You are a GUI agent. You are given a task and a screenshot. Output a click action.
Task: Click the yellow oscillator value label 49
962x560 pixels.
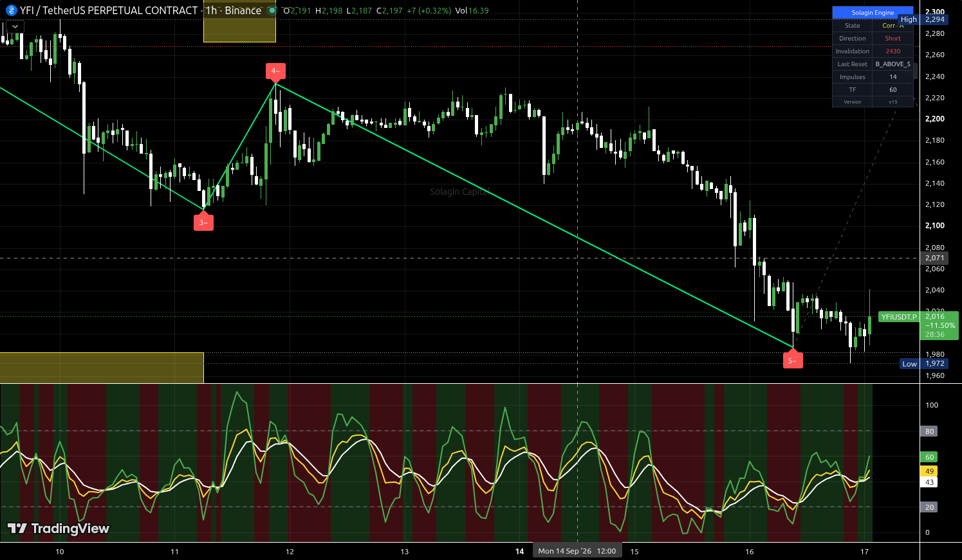(x=929, y=471)
